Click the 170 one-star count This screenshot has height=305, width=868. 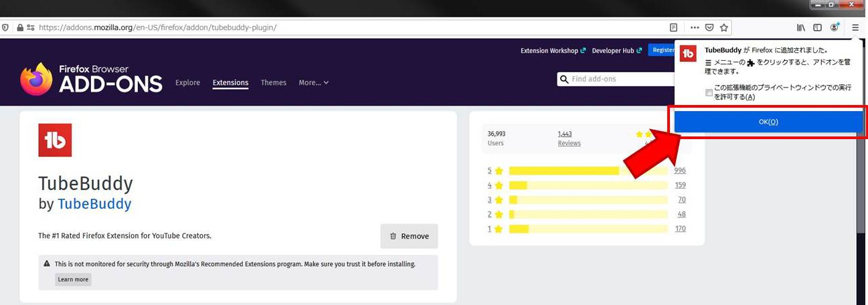click(x=680, y=229)
